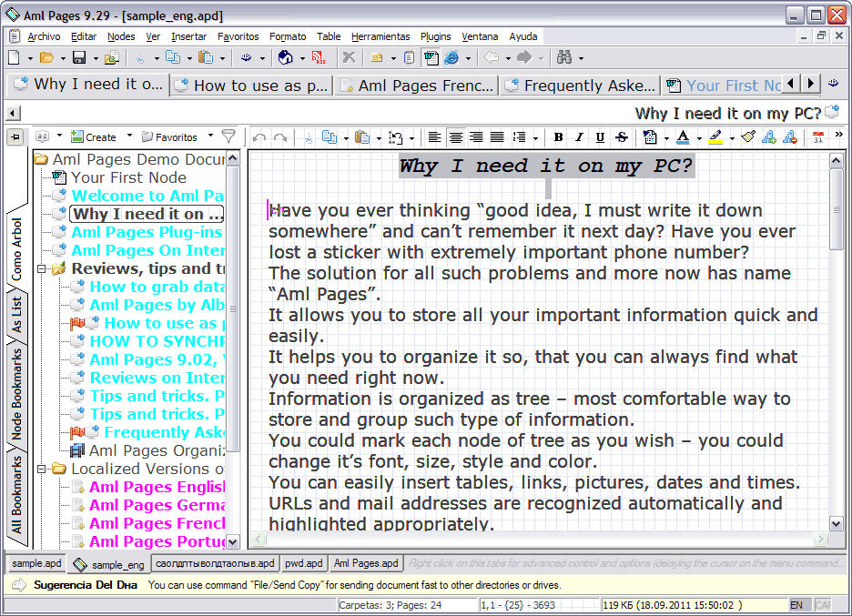This screenshot has width=852, height=616.
Task: Open the Save button dropdown arrow
Action: pyautogui.click(x=95, y=58)
